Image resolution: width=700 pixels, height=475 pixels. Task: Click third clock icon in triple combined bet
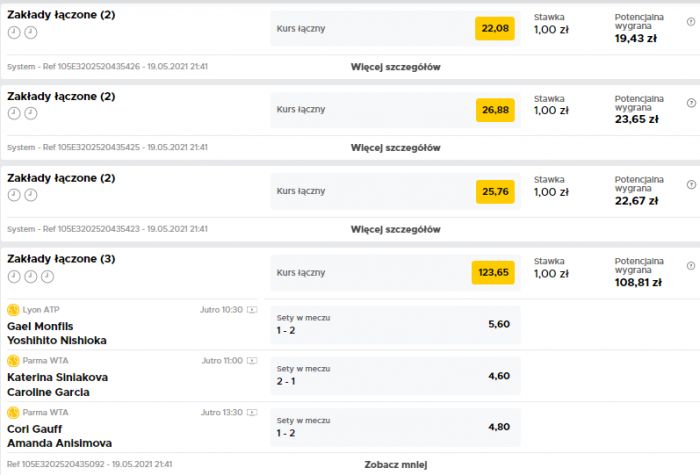[47, 276]
